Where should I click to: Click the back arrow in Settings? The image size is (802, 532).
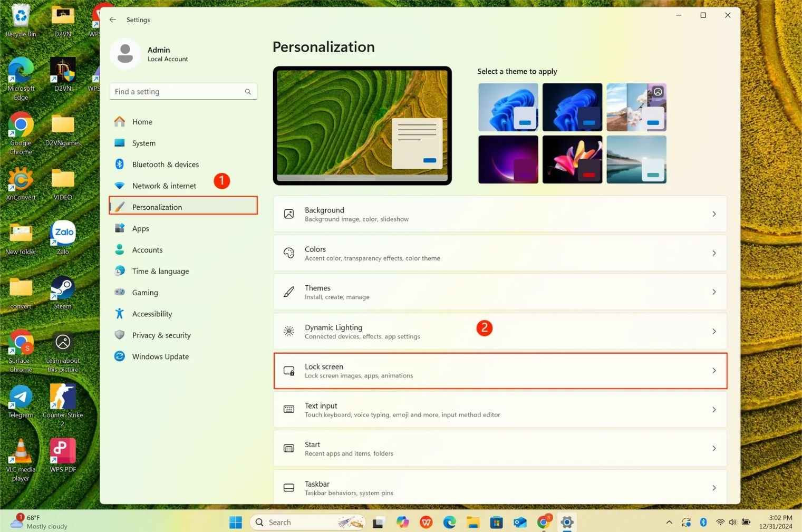pos(112,20)
